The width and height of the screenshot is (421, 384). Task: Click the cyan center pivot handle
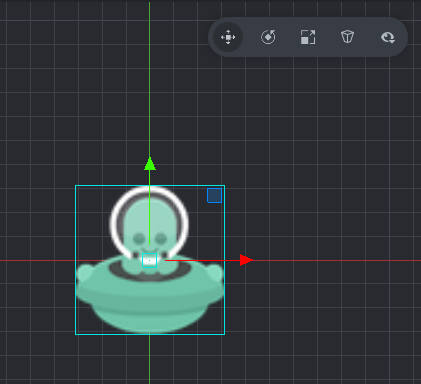click(149, 260)
